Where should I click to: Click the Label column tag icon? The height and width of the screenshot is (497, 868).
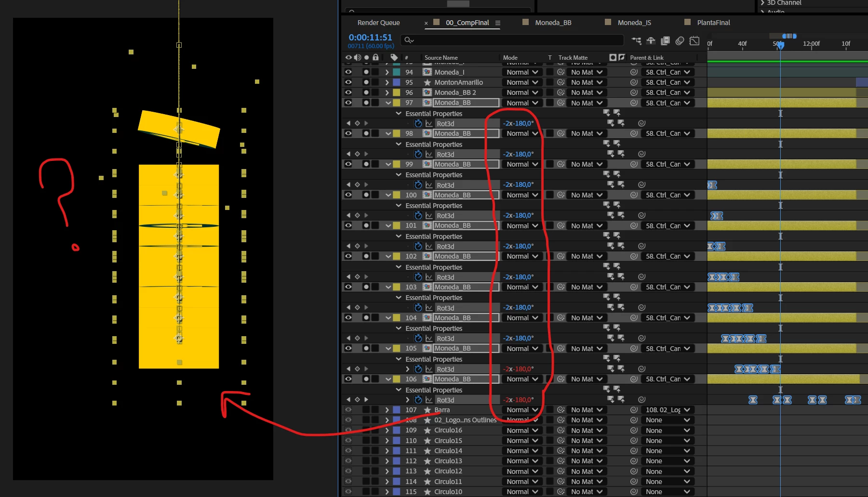click(394, 57)
